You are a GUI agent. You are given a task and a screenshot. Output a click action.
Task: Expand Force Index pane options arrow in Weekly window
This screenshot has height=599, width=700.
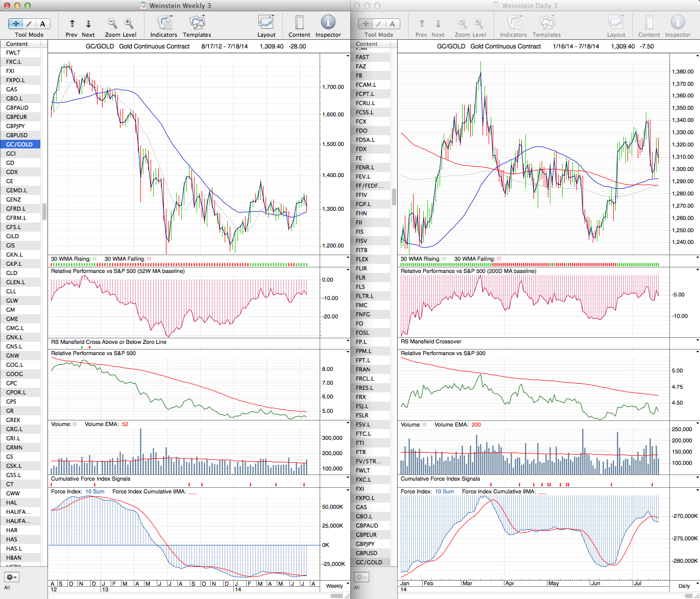click(348, 490)
